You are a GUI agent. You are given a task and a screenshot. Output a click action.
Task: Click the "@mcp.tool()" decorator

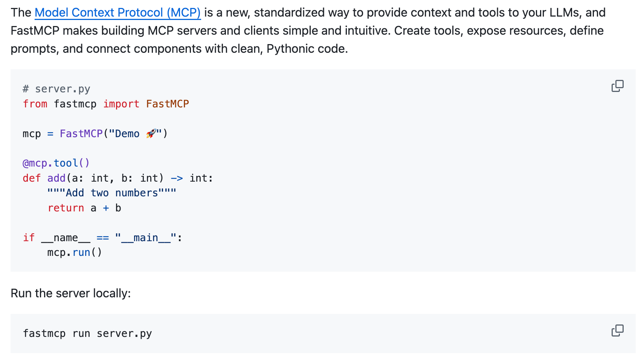point(56,163)
